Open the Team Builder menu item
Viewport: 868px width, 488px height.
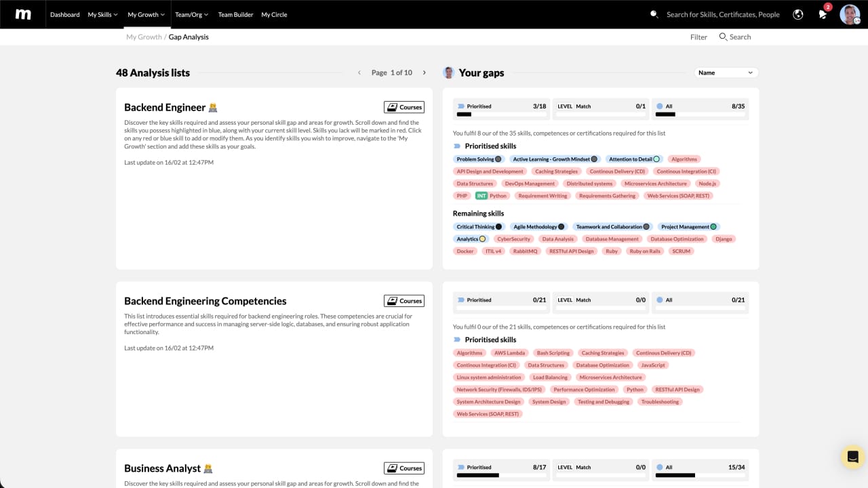coord(235,14)
